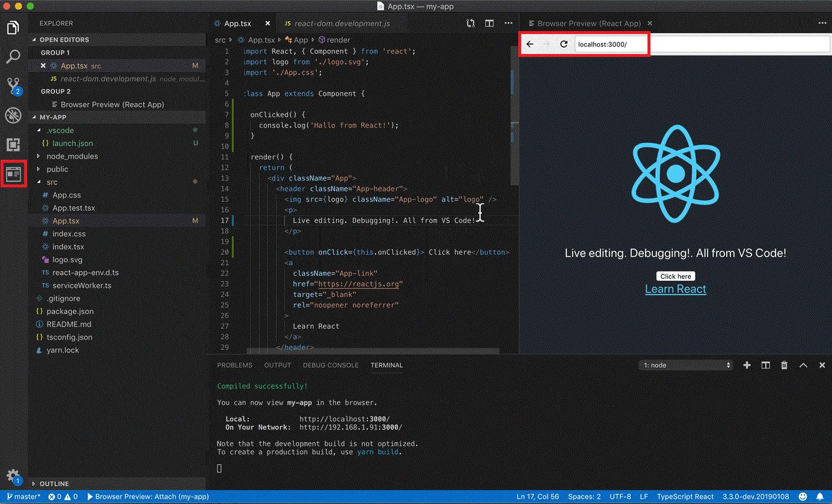Switch to the DEBUG CONSOLE tab
Screen dimensions: 832x504
330,365
